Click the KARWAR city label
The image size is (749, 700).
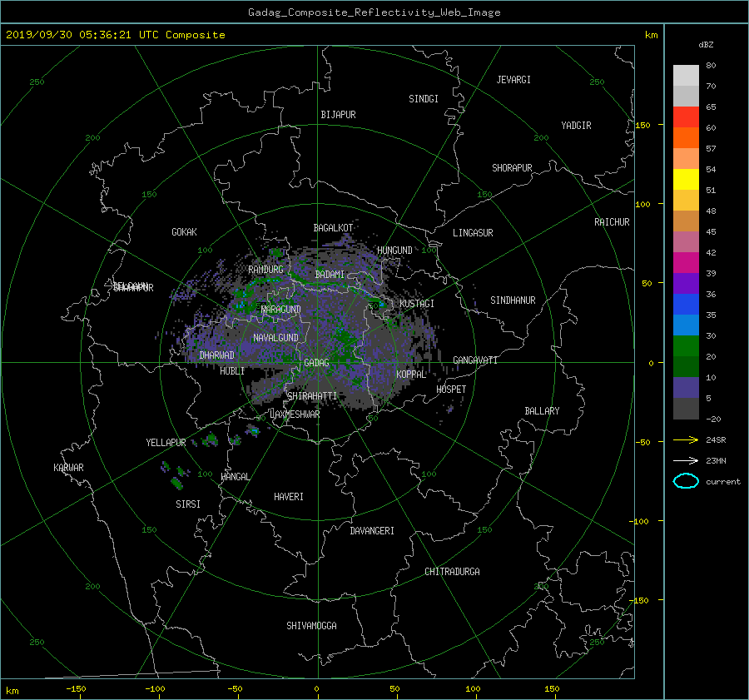(x=68, y=468)
